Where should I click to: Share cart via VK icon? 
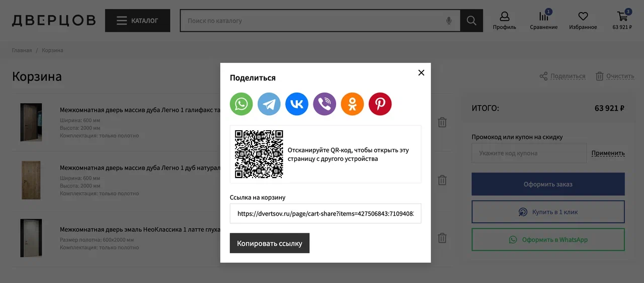297,104
